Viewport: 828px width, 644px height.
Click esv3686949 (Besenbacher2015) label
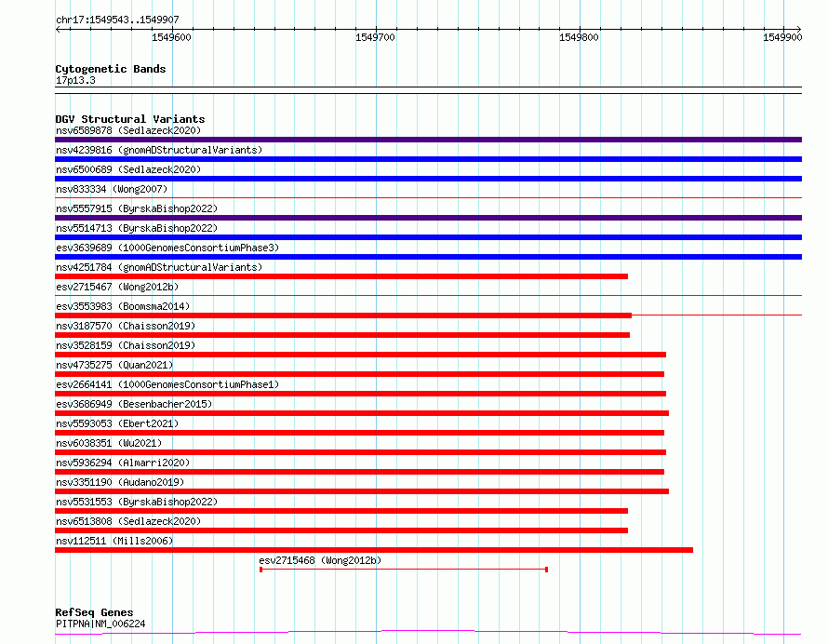tap(134, 404)
